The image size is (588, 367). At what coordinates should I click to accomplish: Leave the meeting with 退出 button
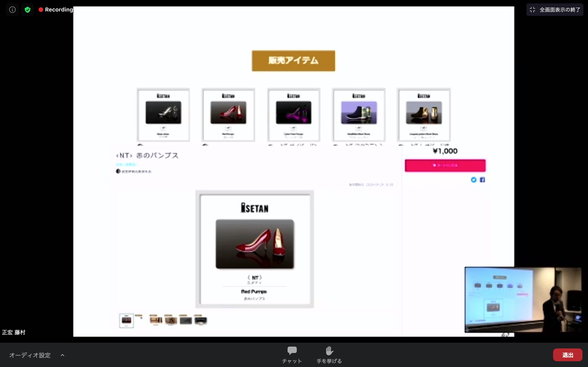567,355
